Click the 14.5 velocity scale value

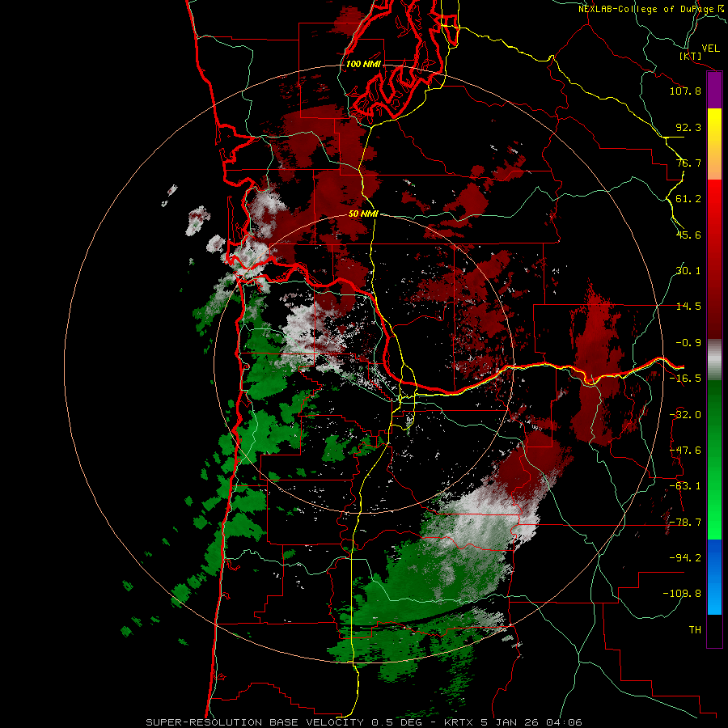point(688,307)
